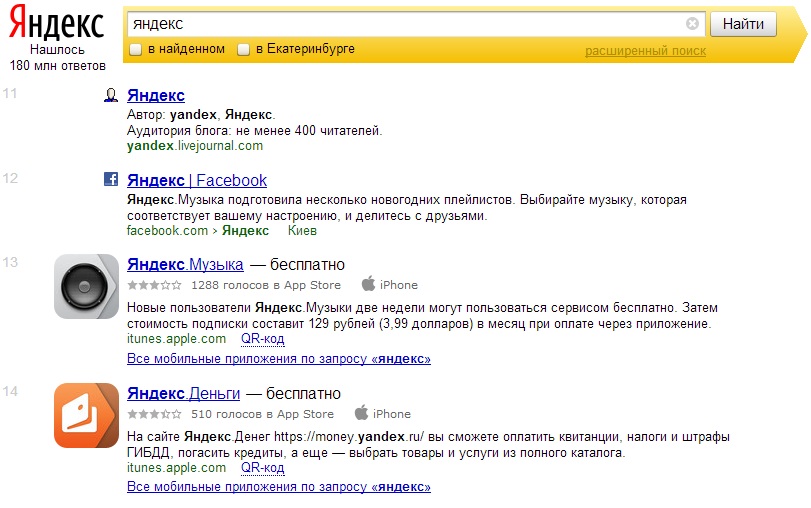Image resolution: width=811 pixels, height=508 pixels.
Task: Click the Яндекс.Музыка speaker app icon
Action: [x=86, y=286]
